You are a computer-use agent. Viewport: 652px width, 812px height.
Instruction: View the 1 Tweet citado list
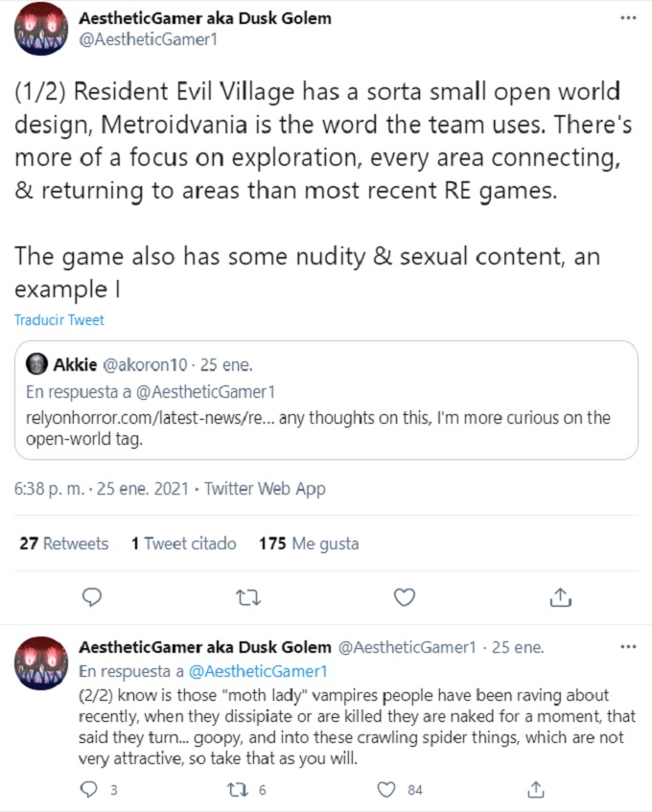[x=184, y=544]
